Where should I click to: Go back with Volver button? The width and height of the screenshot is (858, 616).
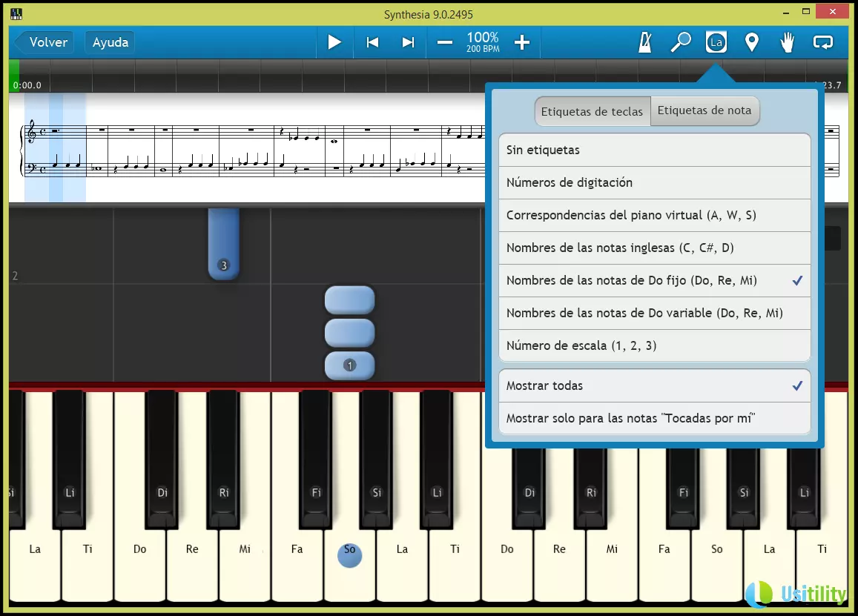click(x=46, y=42)
